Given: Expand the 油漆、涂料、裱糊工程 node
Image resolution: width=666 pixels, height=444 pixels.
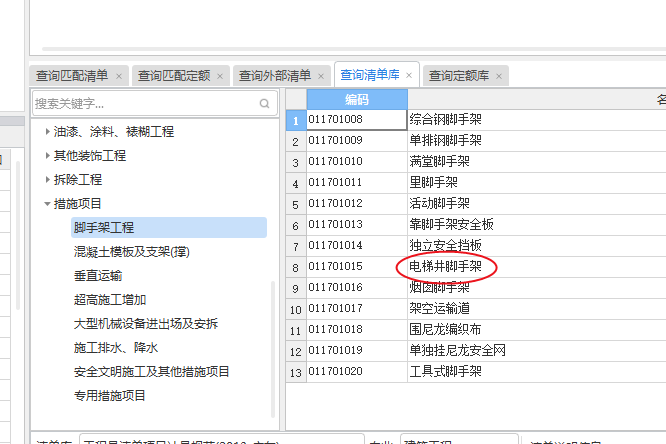Looking at the screenshot, I should (48, 132).
